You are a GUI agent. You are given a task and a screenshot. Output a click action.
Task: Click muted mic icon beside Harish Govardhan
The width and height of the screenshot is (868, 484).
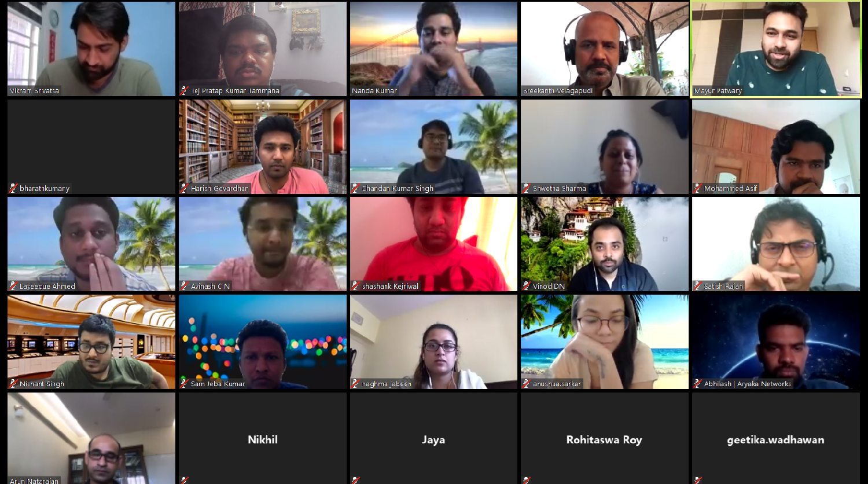pyautogui.click(x=185, y=189)
